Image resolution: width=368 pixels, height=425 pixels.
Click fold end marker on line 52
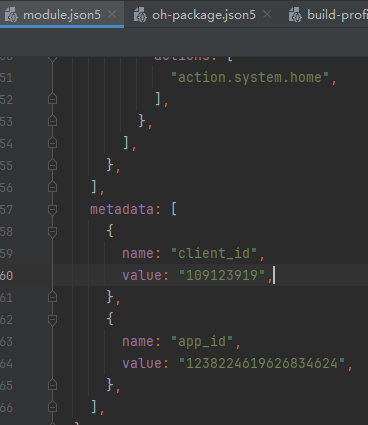[52, 99]
